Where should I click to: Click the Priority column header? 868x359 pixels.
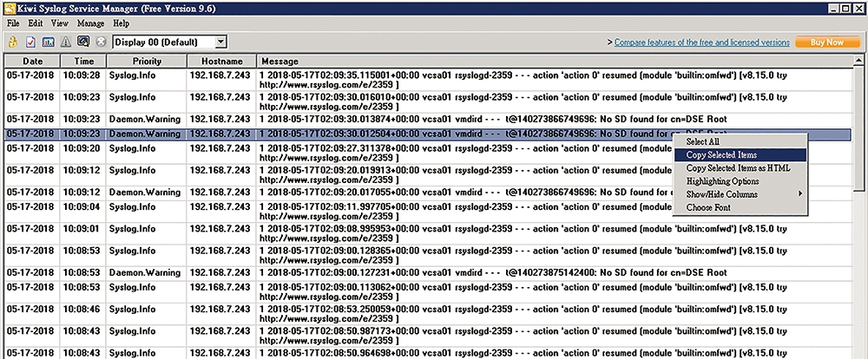147,61
